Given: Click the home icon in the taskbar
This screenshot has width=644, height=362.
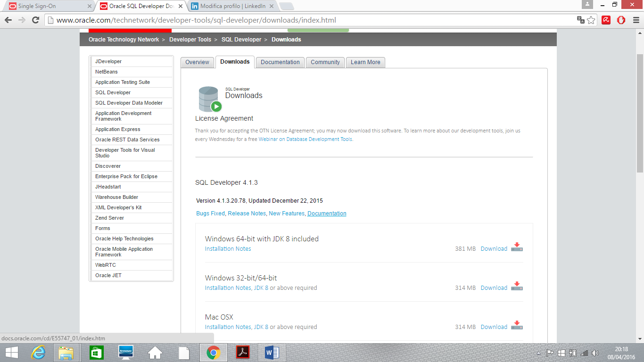Looking at the screenshot, I should 155,353.
